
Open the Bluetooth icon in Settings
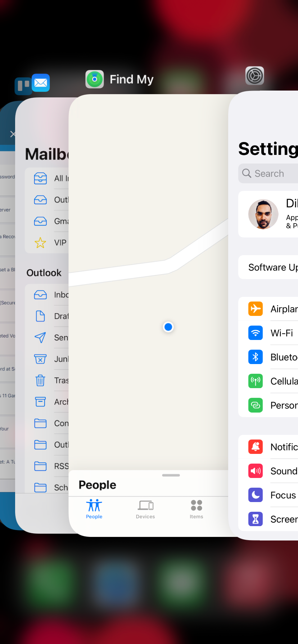pyautogui.click(x=256, y=357)
